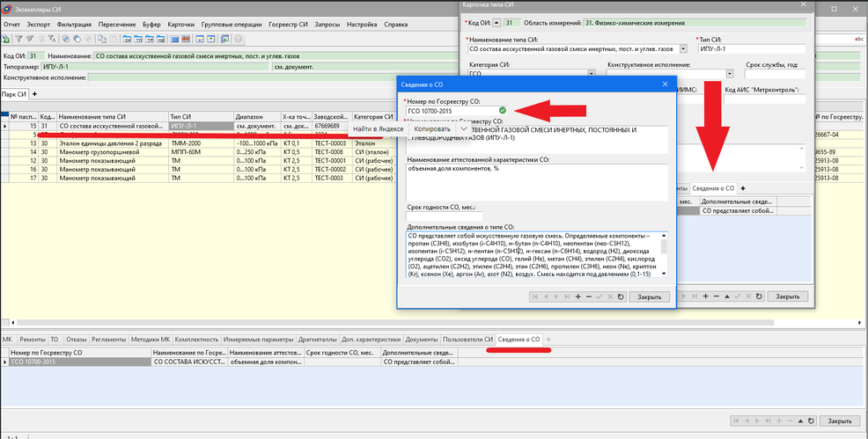Click the Код ОИ stepper arrow in card window

tap(497, 23)
